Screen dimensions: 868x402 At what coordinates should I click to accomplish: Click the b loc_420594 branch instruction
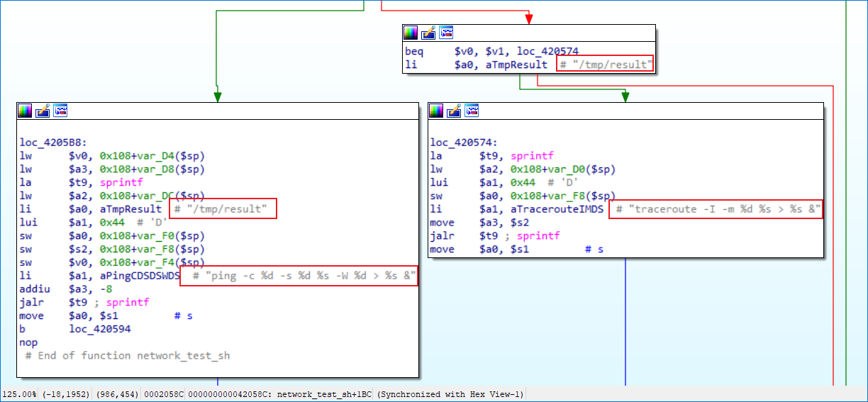(74, 329)
